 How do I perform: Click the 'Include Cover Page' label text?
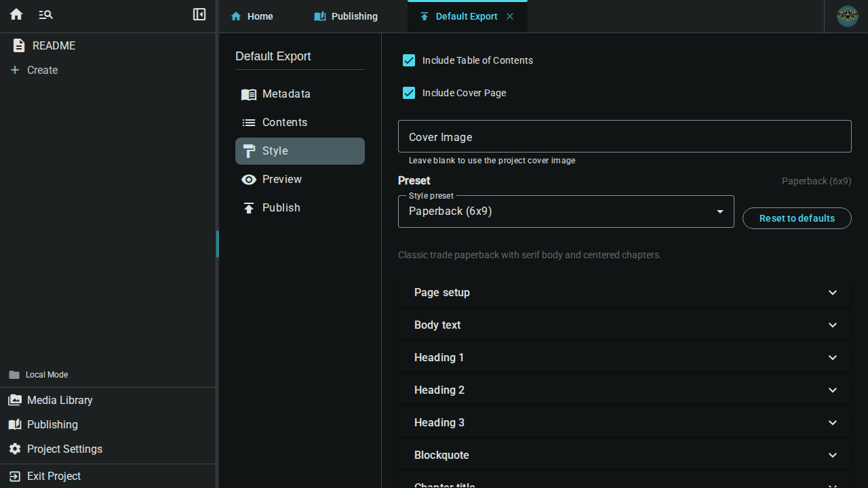(464, 93)
